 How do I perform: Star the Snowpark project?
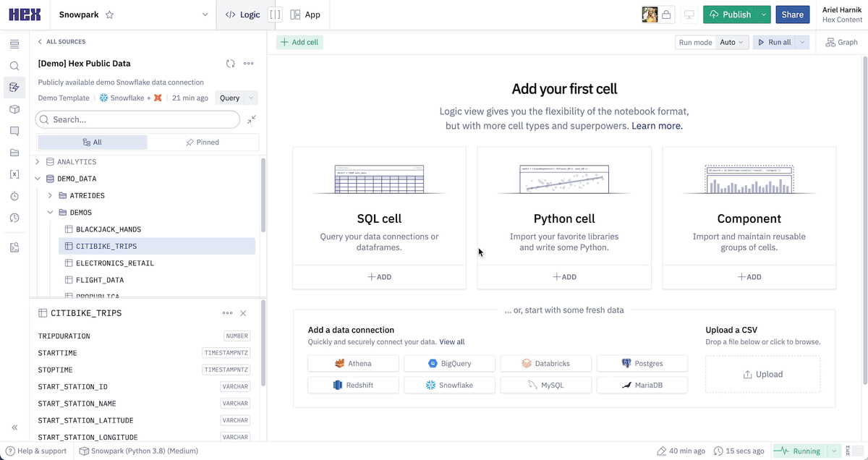coord(109,14)
